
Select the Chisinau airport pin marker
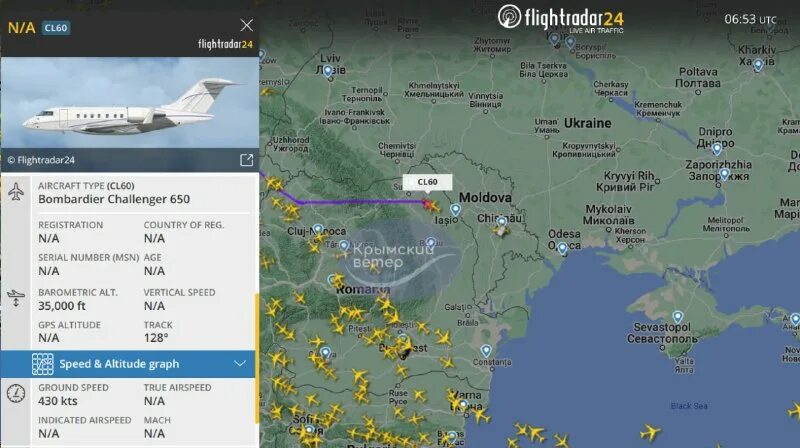(x=502, y=222)
